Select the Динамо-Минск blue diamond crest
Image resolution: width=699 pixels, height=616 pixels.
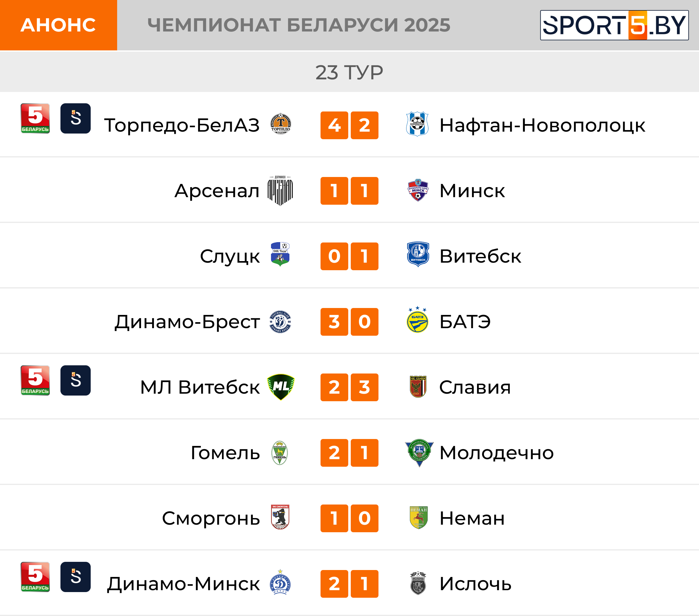point(280,582)
